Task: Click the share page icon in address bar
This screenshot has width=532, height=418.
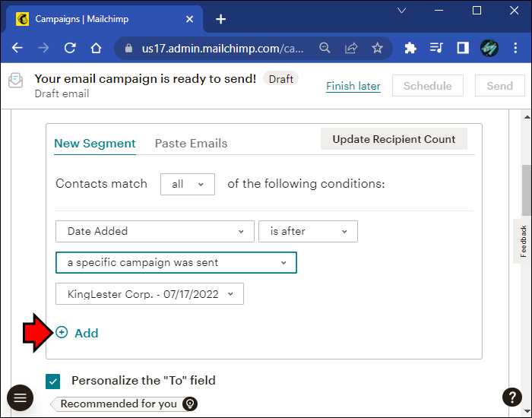Action: click(x=351, y=48)
